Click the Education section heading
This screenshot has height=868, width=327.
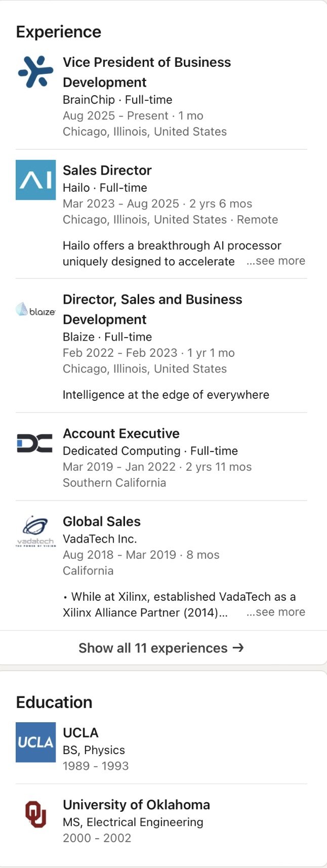tap(54, 702)
